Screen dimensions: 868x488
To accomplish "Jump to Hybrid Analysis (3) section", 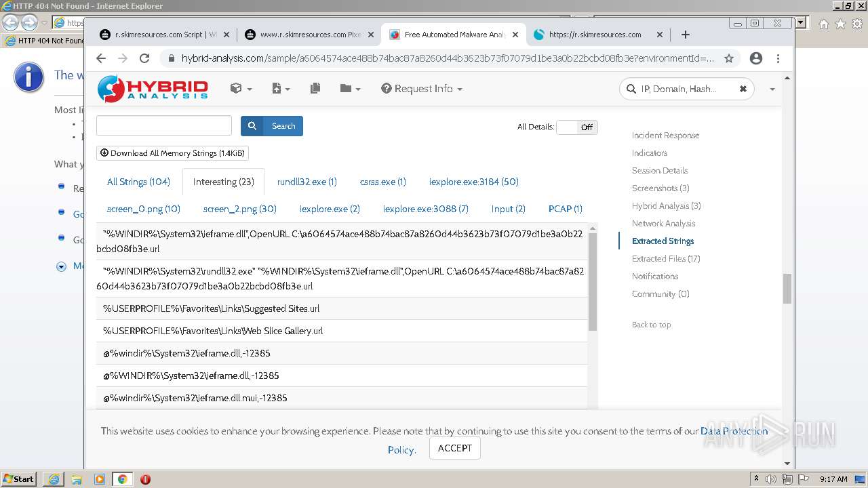I will [x=667, y=206].
